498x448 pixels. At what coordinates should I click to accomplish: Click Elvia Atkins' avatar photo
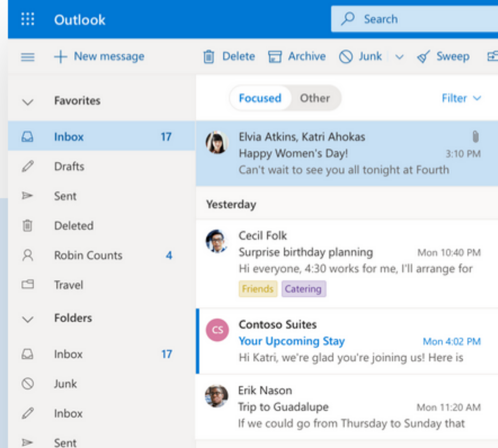[217, 143]
